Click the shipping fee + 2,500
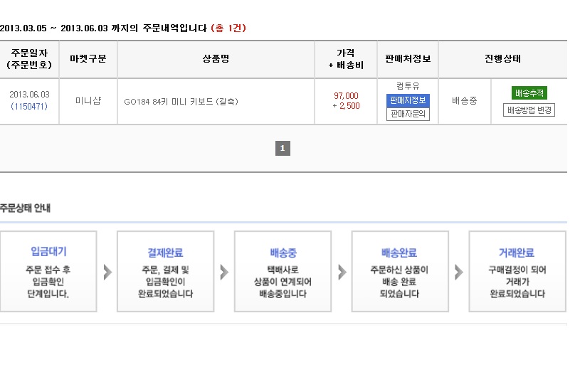Image resolution: width=575 pixels, height=392 pixels. [346, 106]
